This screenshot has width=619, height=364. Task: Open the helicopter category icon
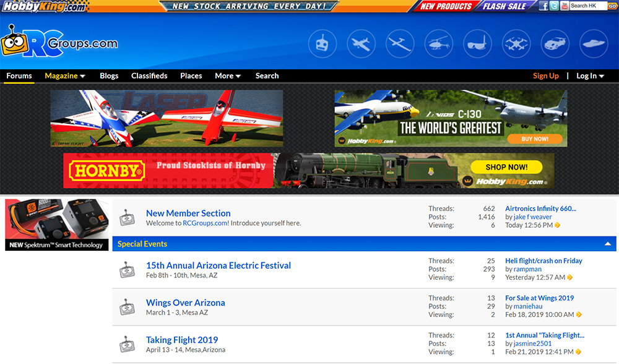click(439, 44)
